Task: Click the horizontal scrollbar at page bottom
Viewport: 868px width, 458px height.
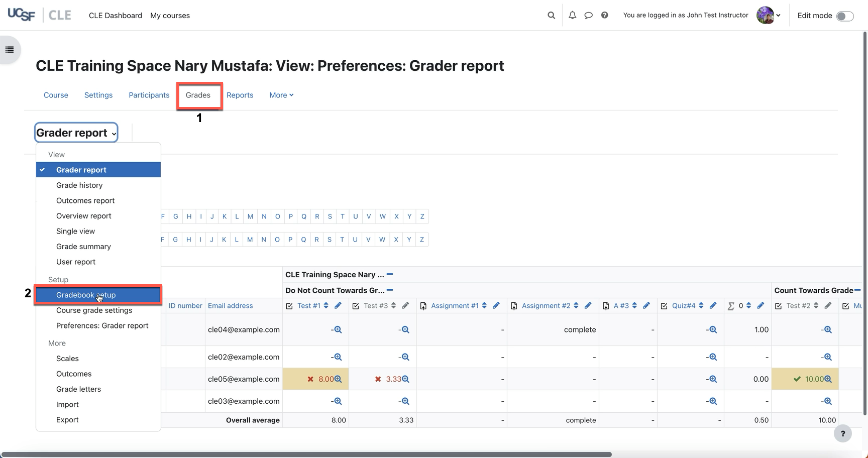Action: pos(306,454)
